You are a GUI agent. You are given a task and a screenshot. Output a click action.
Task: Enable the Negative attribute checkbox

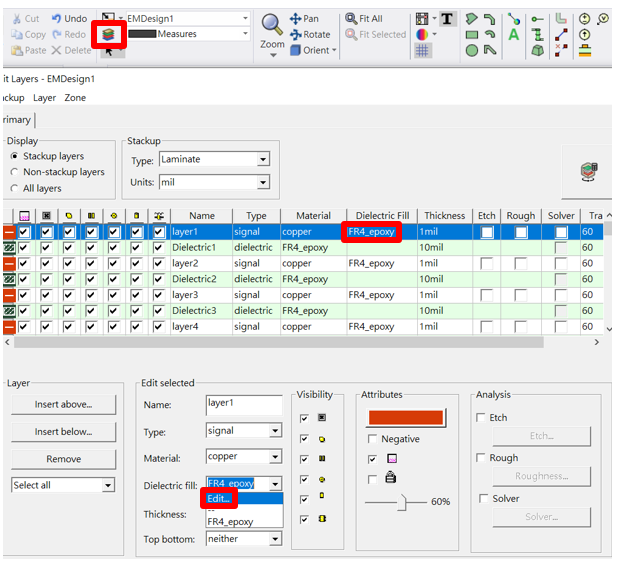coord(372,439)
